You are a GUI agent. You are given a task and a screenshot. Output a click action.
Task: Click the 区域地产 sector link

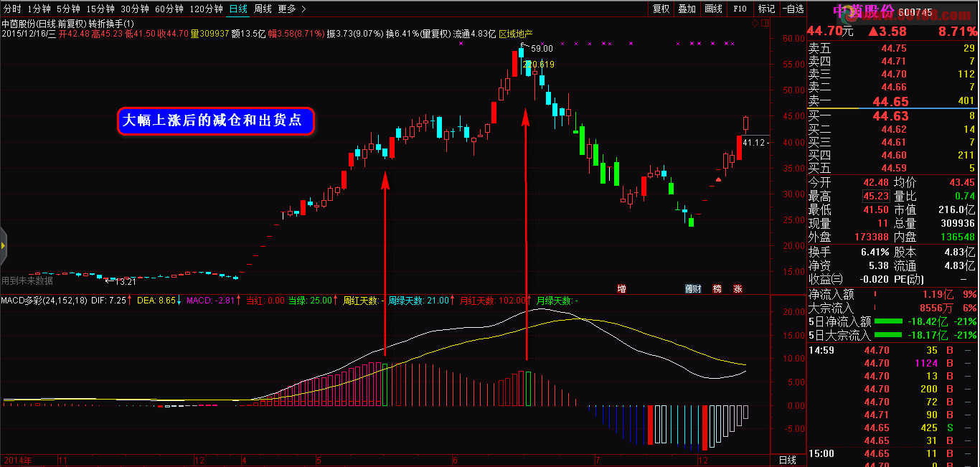[x=516, y=33]
